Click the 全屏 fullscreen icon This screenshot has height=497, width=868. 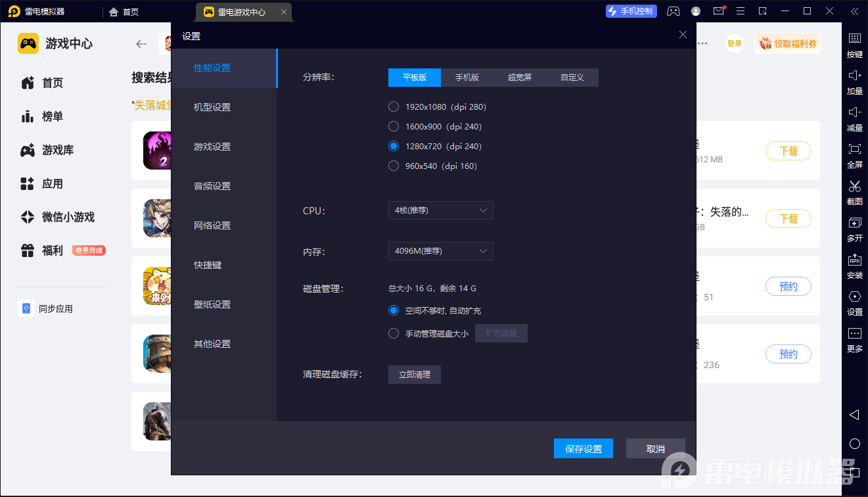point(854,149)
